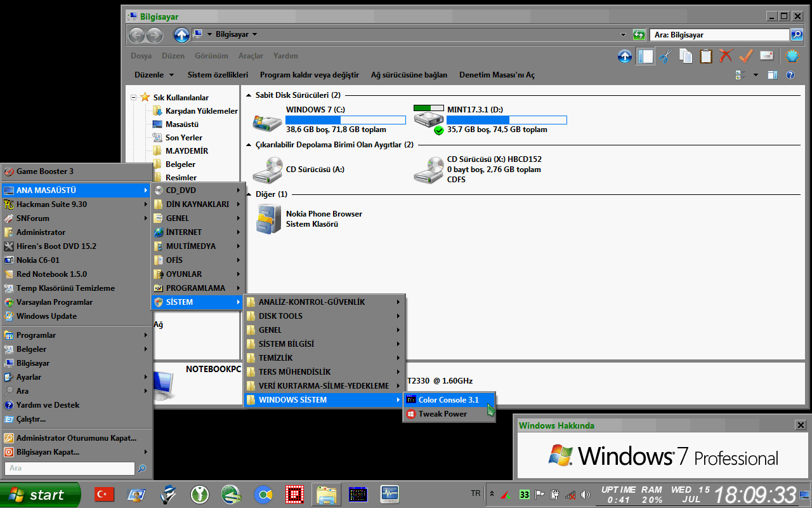Open the Dosya menu
Screen dimensions: 812x508
[x=141, y=56]
